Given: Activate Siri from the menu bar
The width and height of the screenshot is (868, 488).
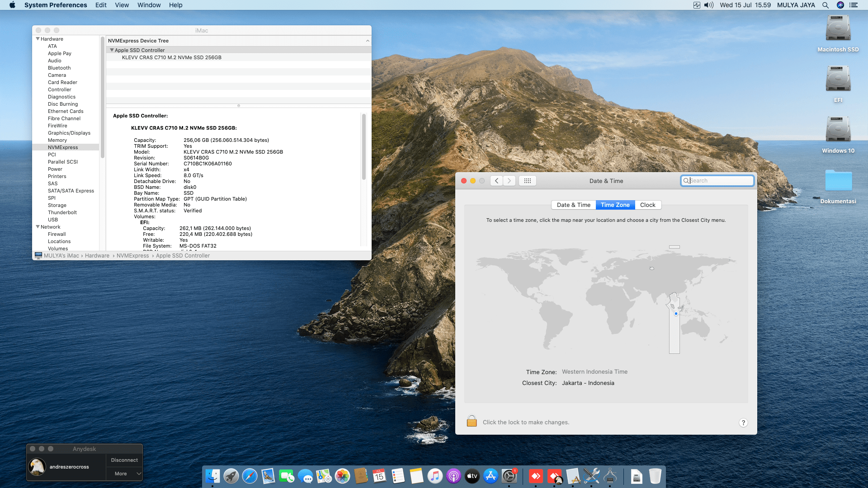Looking at the screenshot, I should coord(840,5).
